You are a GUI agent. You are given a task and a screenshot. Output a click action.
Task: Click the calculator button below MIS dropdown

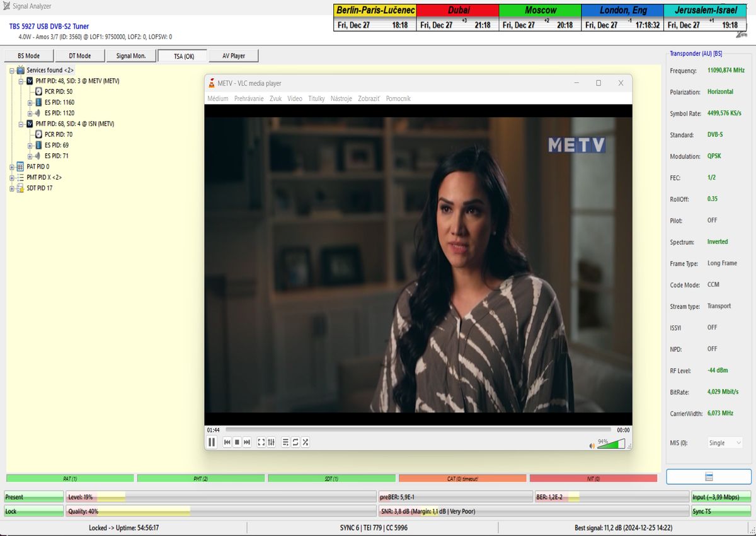(708, 476)
